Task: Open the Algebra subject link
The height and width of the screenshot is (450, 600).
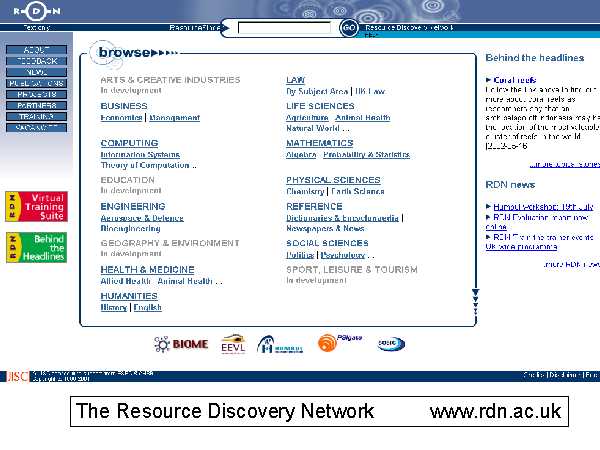Action: [301, 155]
